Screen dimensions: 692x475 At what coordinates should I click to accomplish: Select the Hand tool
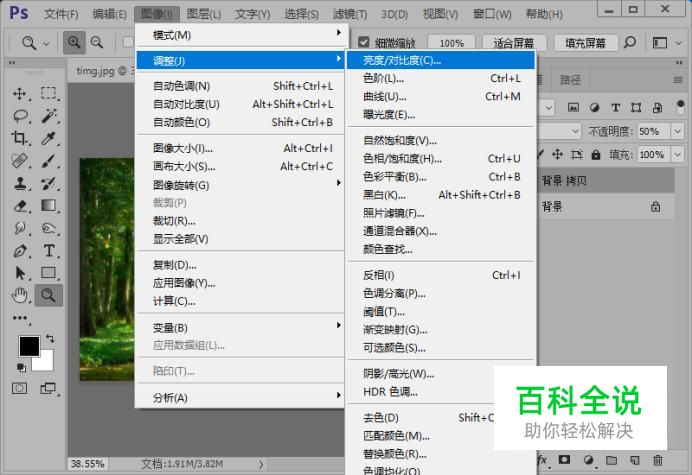click(x=20, y=295)
